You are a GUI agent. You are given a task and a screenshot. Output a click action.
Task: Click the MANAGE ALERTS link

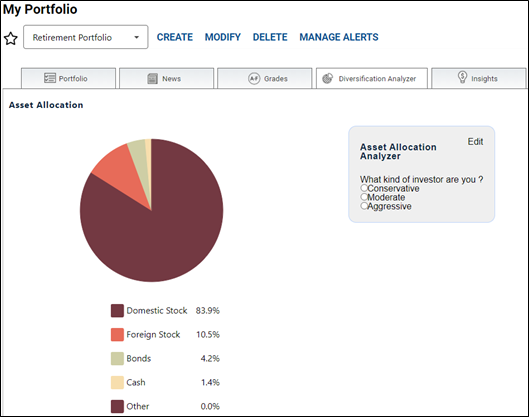[339, 37]
